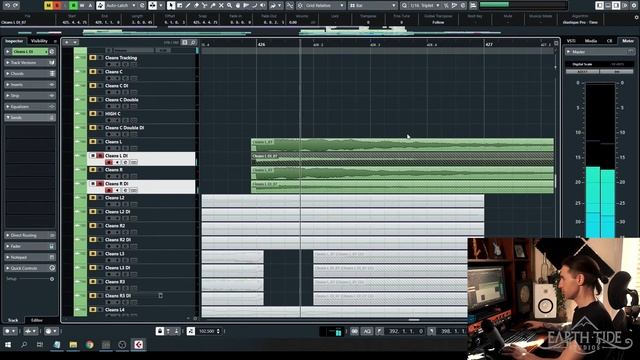Image resolution: width=640 pixels, height=360 pixels.
Task: Select the Split scissors tool
Action: click(204, 5)
